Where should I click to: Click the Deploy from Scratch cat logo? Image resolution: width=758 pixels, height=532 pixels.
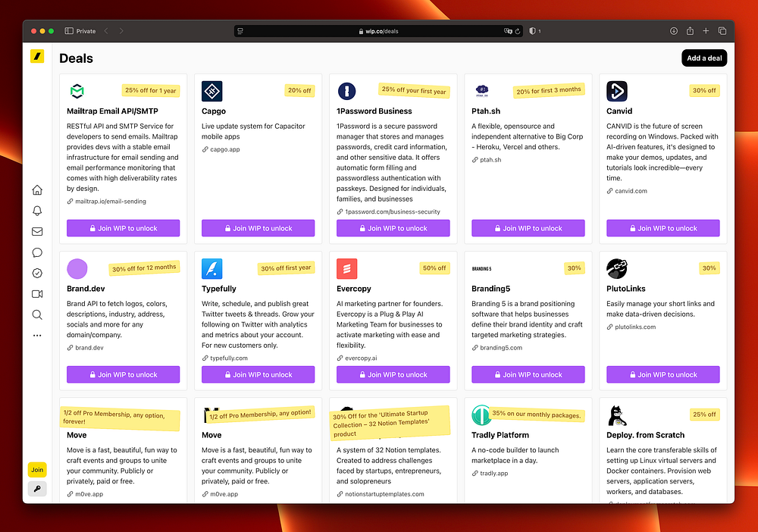(617, 415)
